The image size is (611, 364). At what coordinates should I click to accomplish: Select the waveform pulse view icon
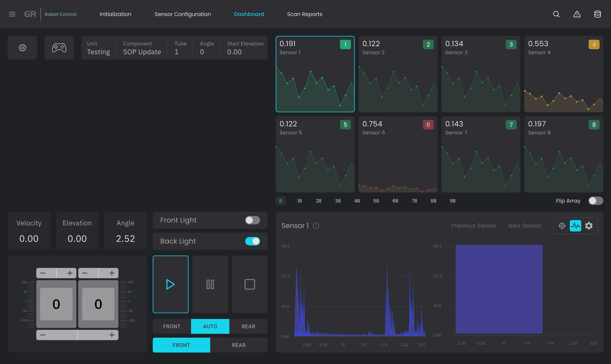(575, 226)
